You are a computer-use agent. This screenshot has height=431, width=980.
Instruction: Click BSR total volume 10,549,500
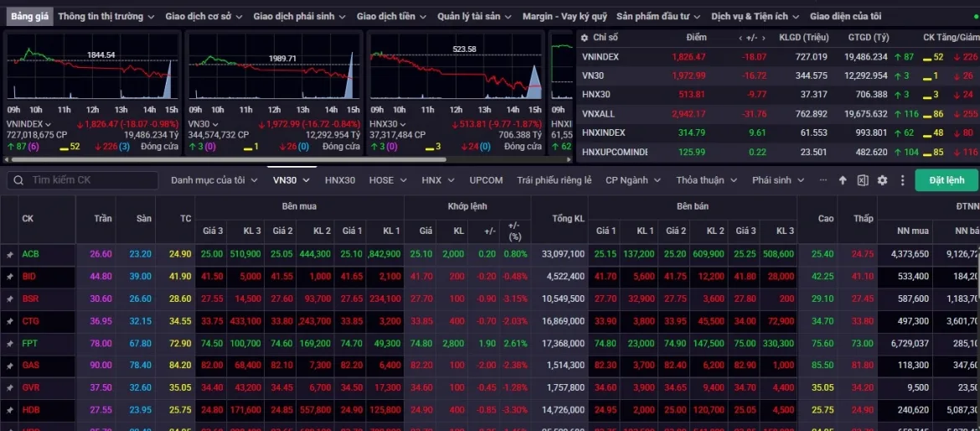pos(564,299)
